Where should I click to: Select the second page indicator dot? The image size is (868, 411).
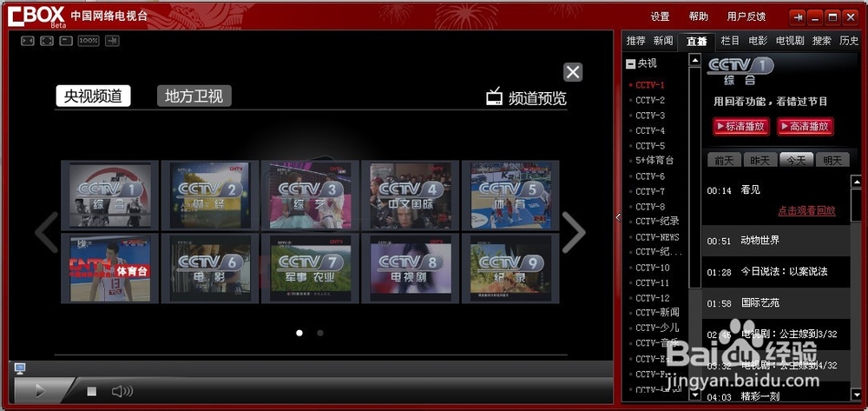click(x=320, y=333)
